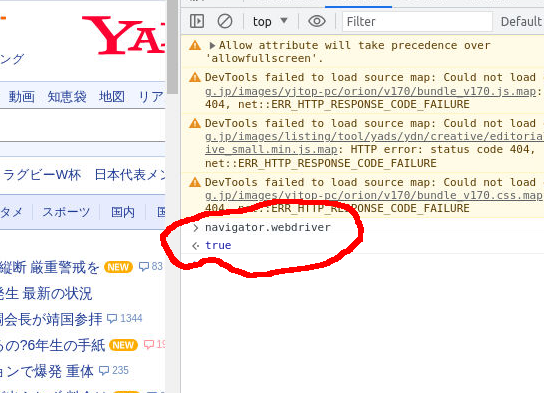Clear the console with the ban icon
The image size is (544, 393).
pos(224,21)
